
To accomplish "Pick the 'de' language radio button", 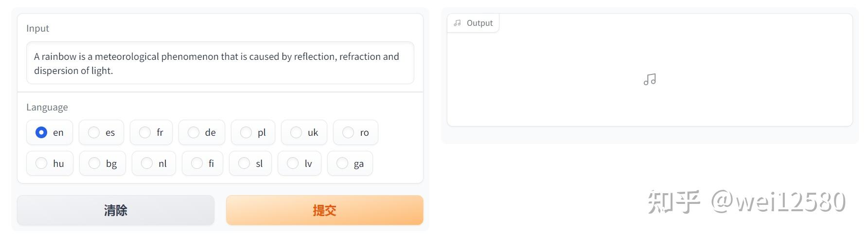I will click(x=194, y=132).
